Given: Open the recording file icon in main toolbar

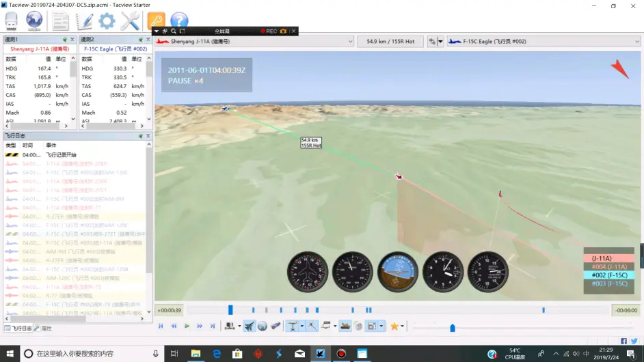Looking at the screenshot, I should [x=11, y=20].
